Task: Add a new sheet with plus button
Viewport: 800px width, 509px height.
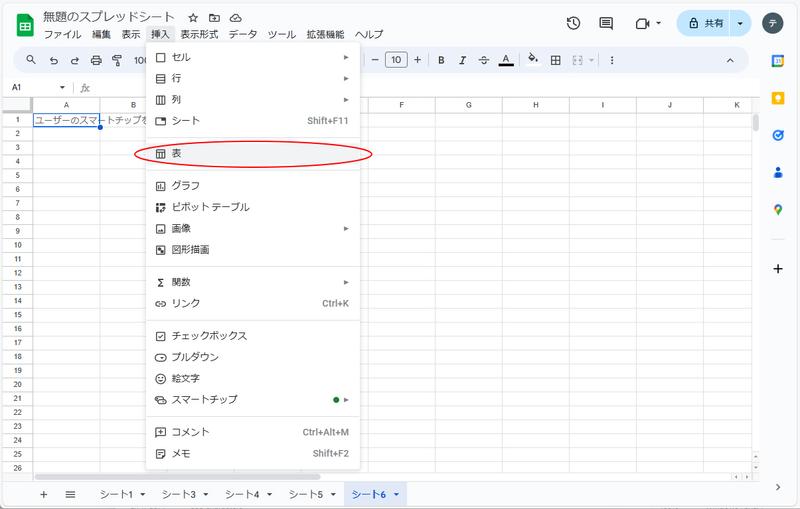Action: [x=43, y=494]
